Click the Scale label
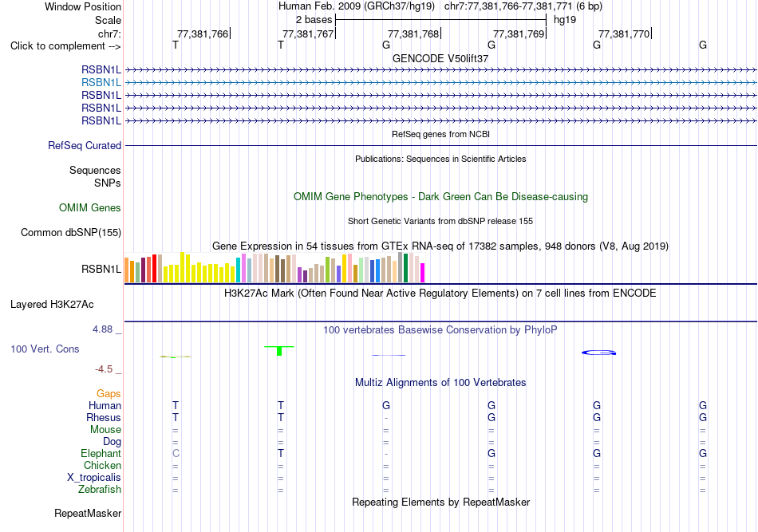This screenshot has height=532, width=758. click(x=109, y=20)
